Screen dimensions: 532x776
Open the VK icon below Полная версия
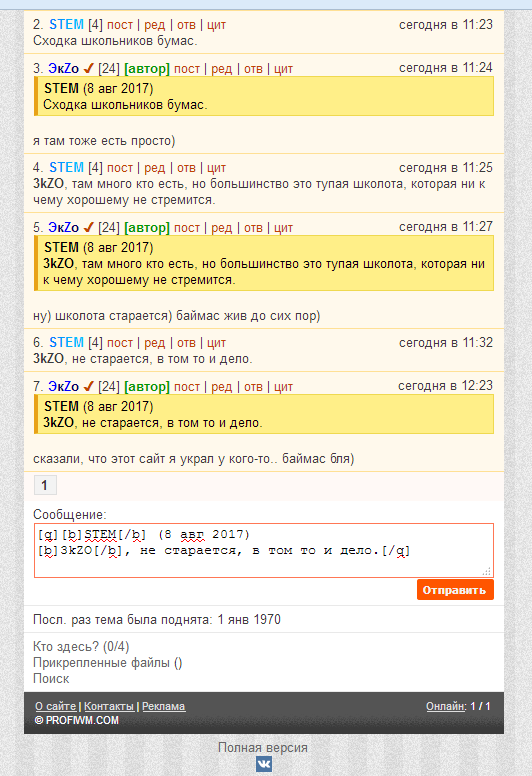(264, 764)
